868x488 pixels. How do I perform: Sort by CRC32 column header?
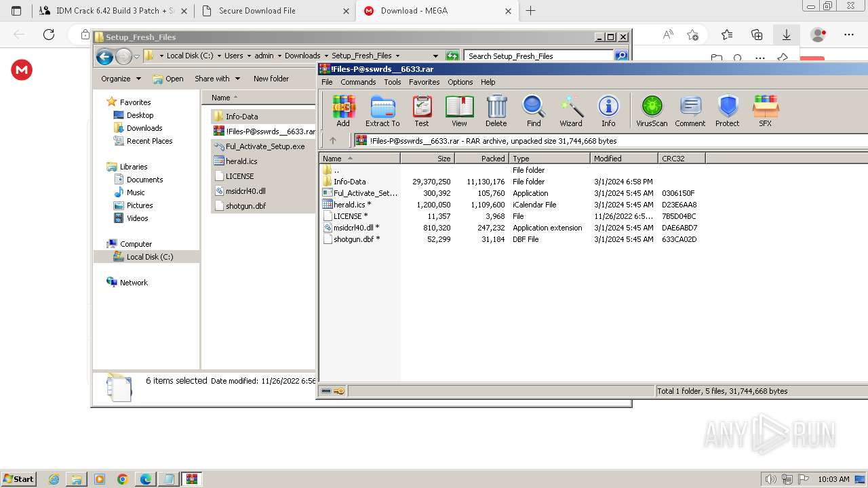pyautogui.click(x=682, y=159)
